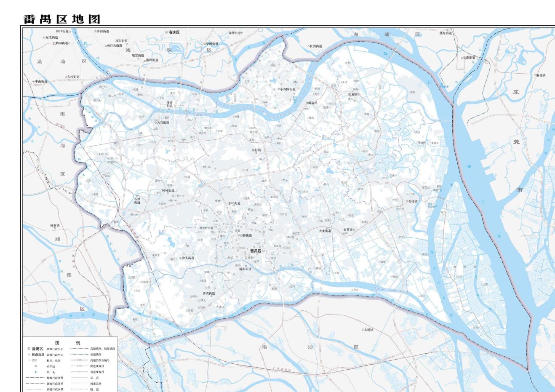The height and width of the screenshot is (392, 555).
Task: Click the 市桥街道 label
Action: pyautogui.click(x=246, y=236)
